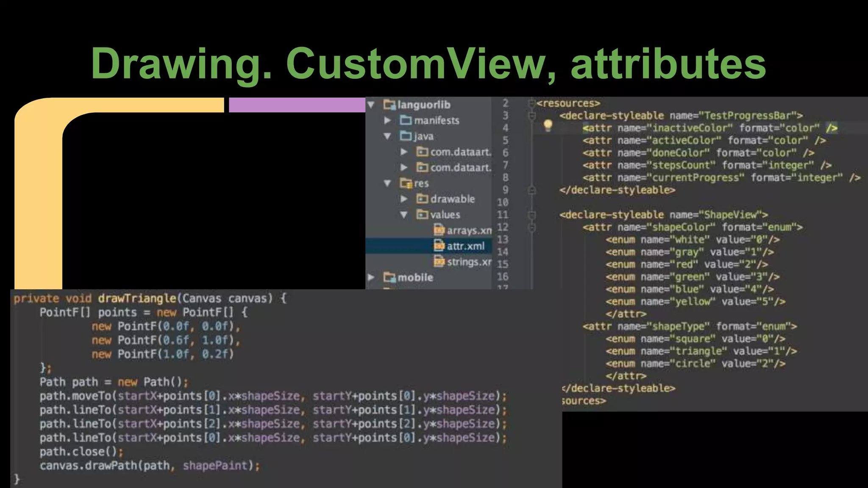Select the mobile module label
The image size is (868, 488).
[x=415, y=277]
